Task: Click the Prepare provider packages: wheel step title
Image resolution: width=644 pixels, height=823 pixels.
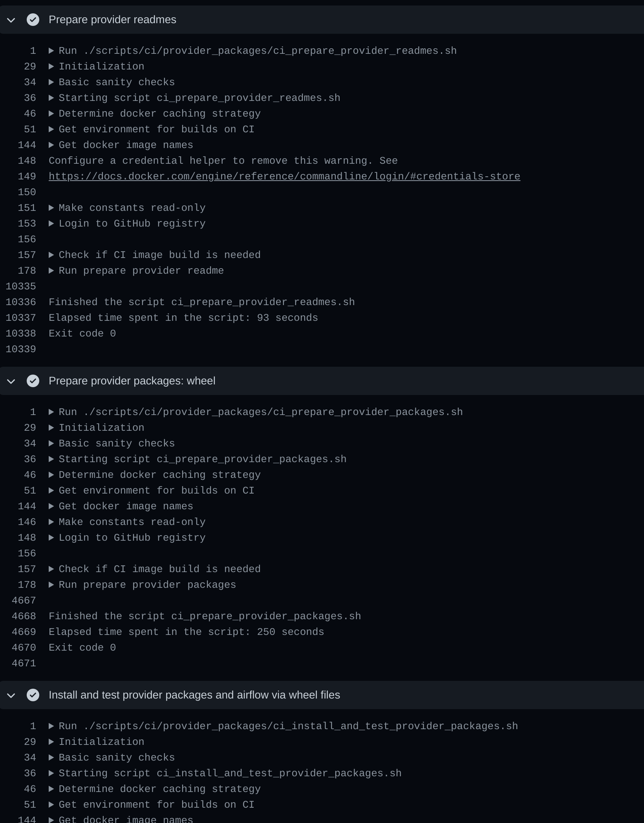Action: click(x=132, y=380)
